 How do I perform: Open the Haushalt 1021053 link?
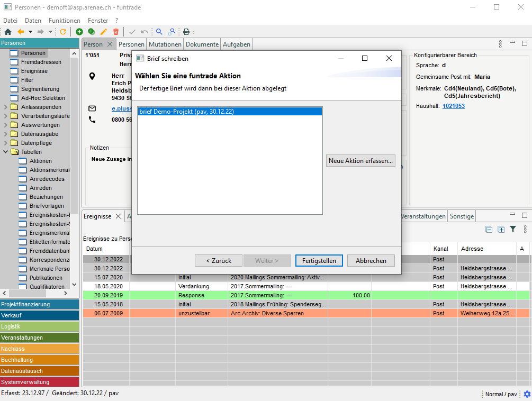pyautogui.click(x=453, y=106)
